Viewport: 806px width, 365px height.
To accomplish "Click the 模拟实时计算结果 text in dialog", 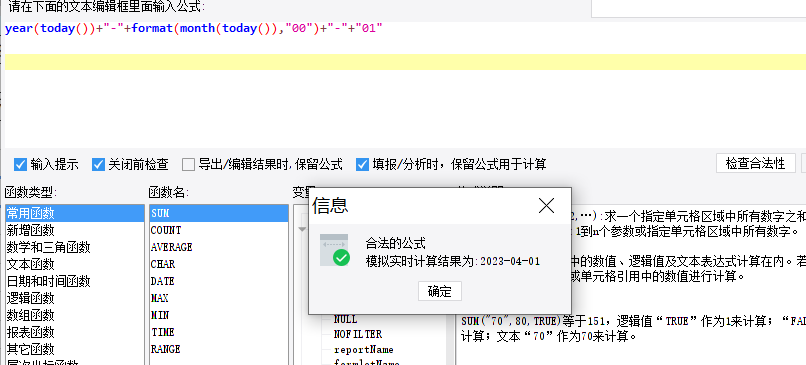I will click(x=452, y=261).
